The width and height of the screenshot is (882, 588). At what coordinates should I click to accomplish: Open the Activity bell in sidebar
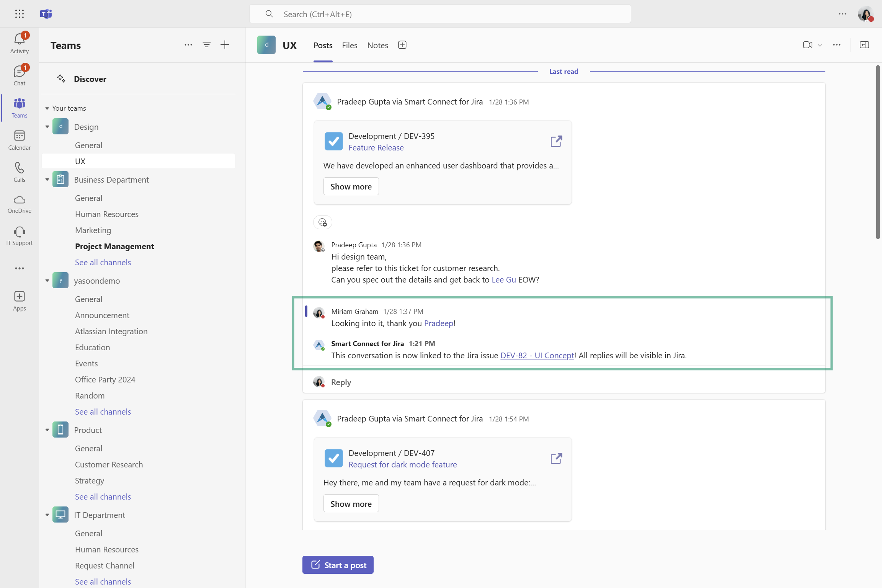tap(20, 43)
